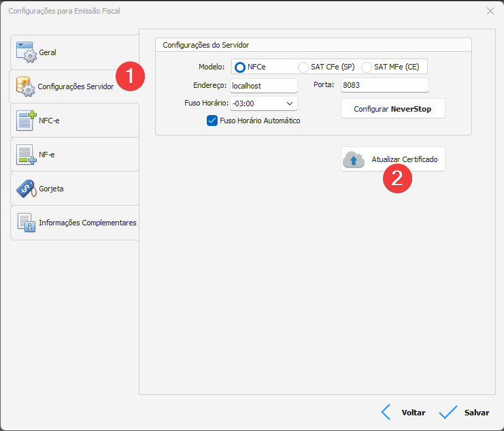This screenshot has width=504, height=431.
Task: Click the Informações Complementares document icon
Action: coord(26,223)
